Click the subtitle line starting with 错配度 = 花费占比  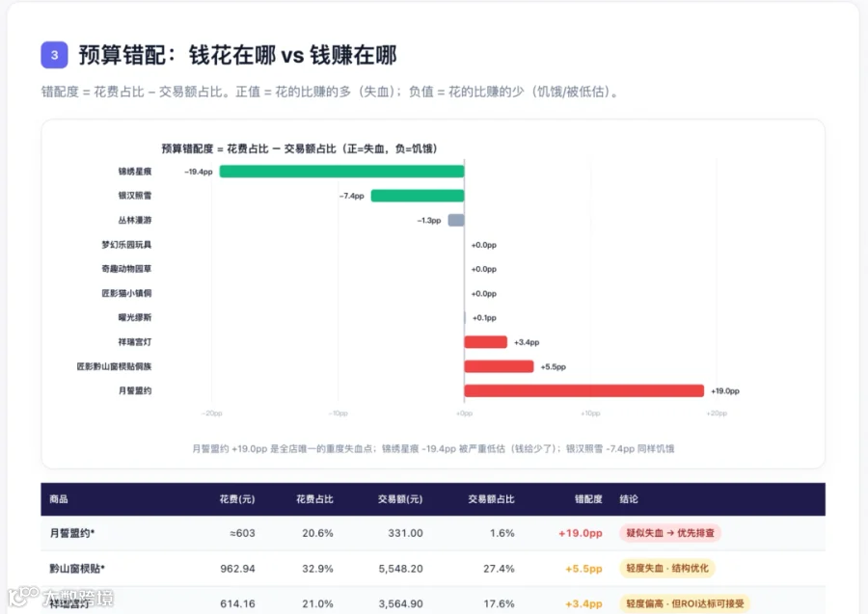pos(330,92)
